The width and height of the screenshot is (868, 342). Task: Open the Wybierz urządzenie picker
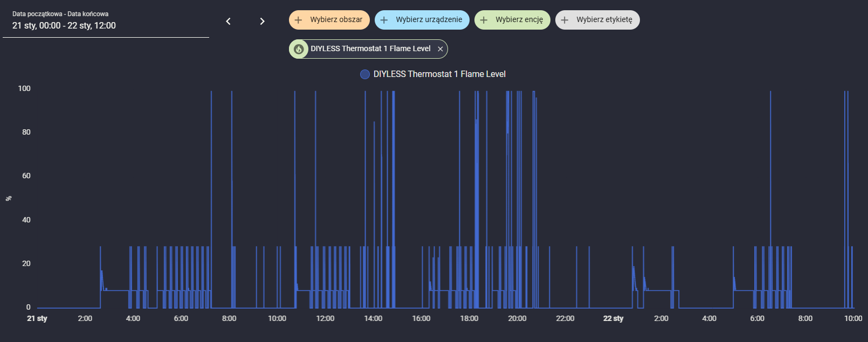[x=422, y=20]
